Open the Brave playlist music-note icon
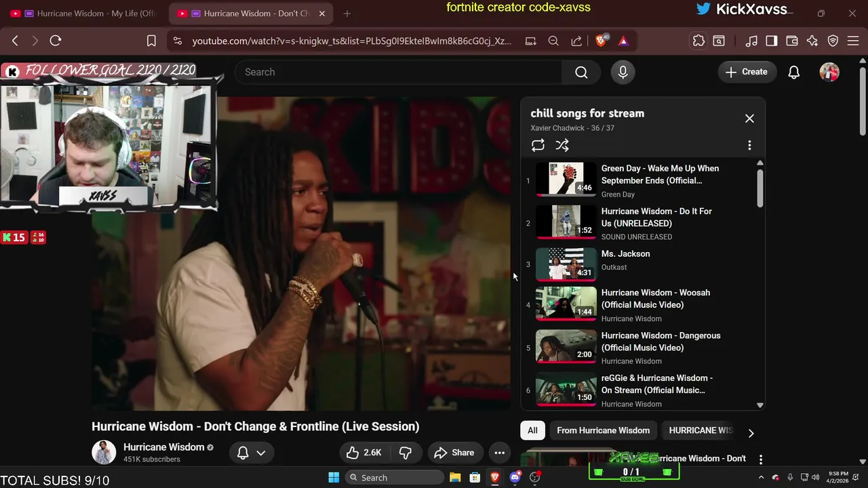Screen dimensions: 868x488 tap(751, 41)
